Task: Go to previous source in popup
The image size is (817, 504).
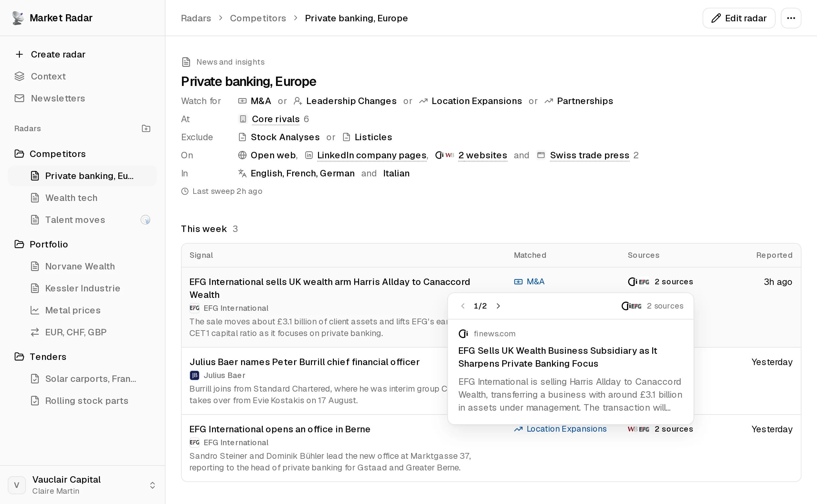Action: (x=463, y=306)
